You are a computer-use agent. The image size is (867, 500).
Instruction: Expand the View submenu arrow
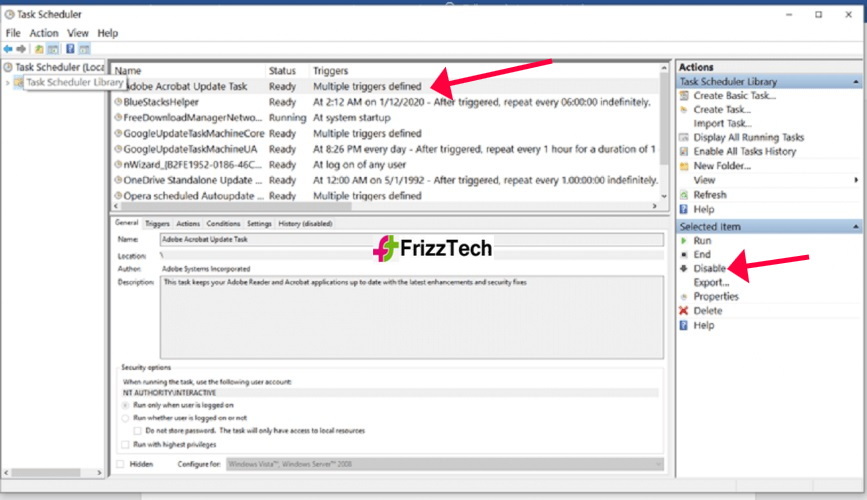(855, 180)
